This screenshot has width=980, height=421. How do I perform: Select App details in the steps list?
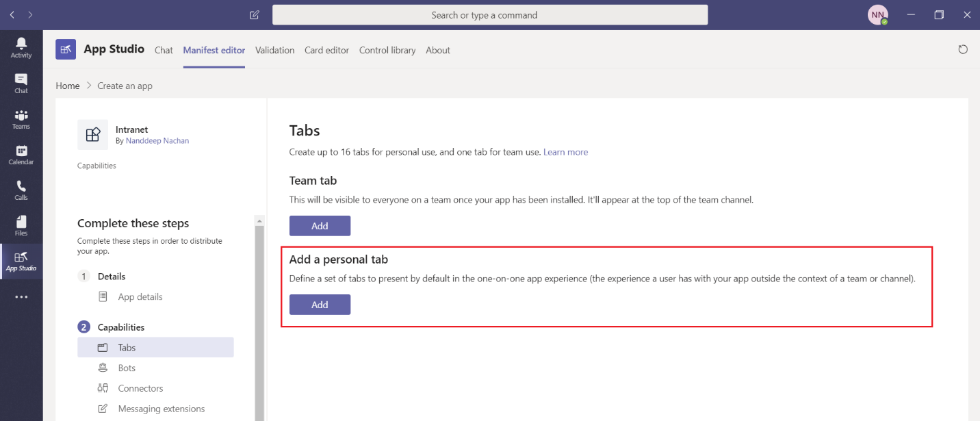pos(140,297)
